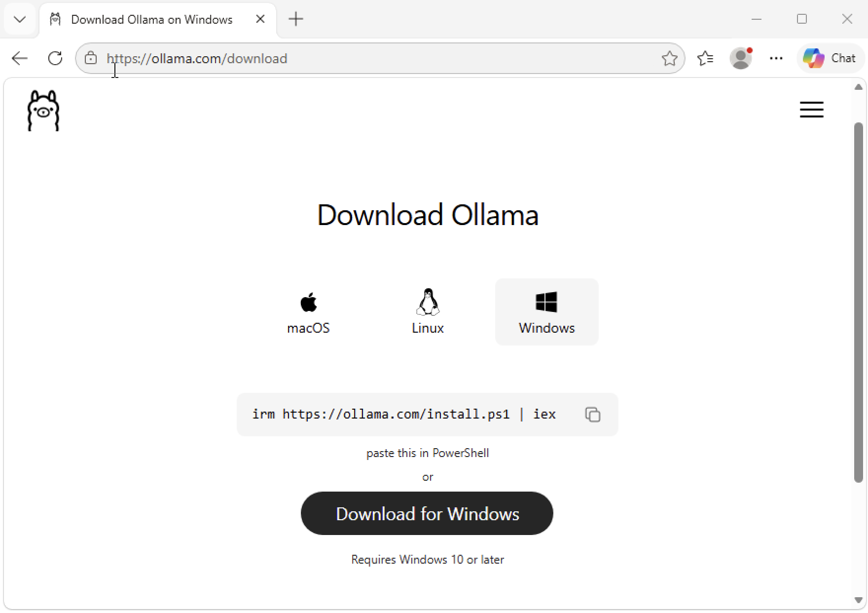This screenshot has width=868, height=613.
Task: Add this page to favorites star
Action: tap(669, 58)
